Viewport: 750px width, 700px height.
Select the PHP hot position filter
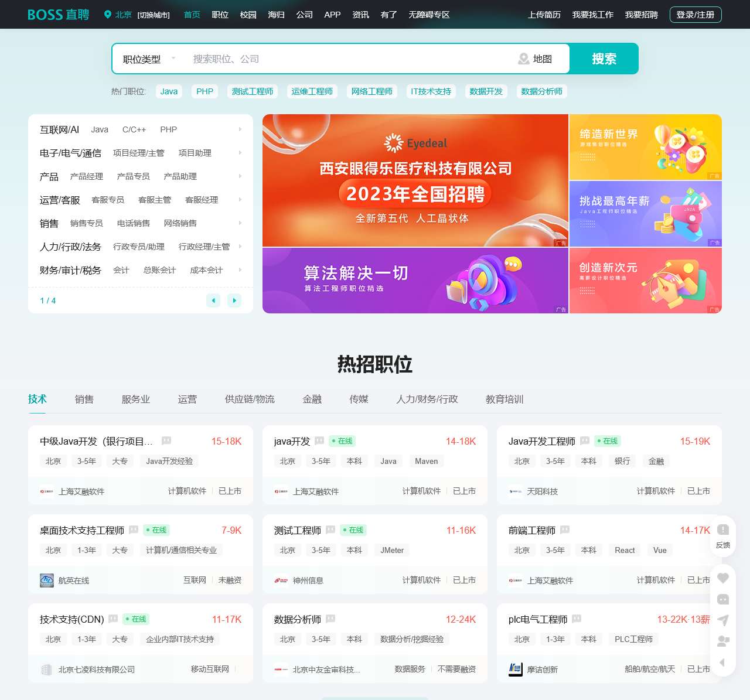click(x=204, y=91)
